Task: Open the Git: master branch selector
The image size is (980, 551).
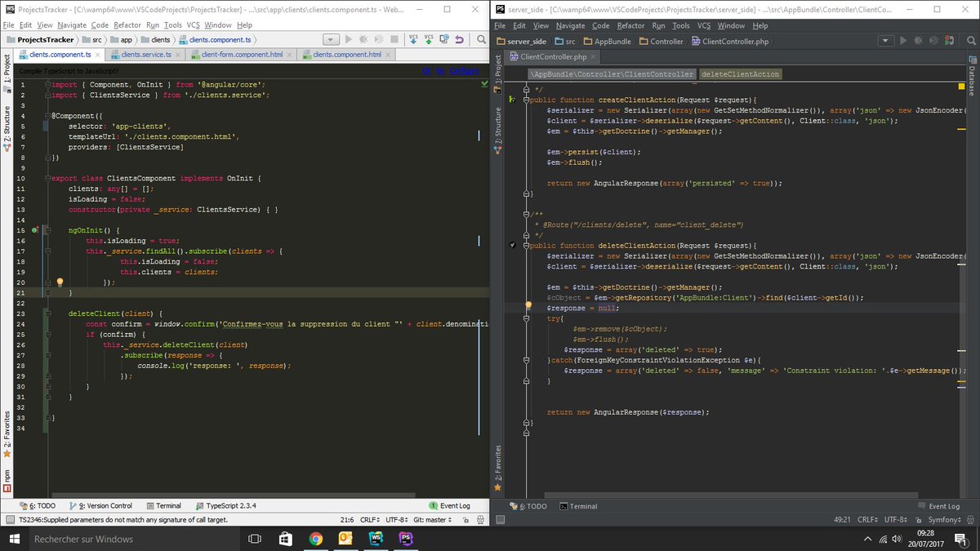Action: (433, 519)
